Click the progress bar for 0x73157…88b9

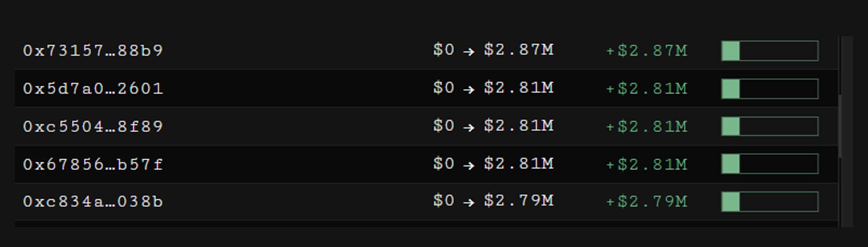(769, 51)
